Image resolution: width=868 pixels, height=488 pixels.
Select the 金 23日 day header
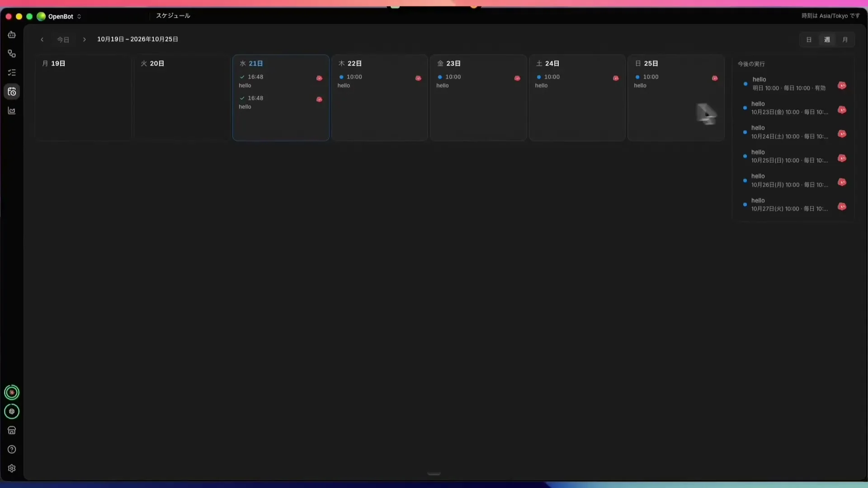[449, 64]
